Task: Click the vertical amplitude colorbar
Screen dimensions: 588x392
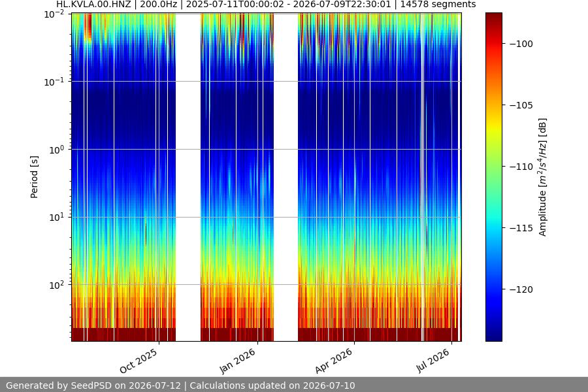Action: [x=493, y=177]
